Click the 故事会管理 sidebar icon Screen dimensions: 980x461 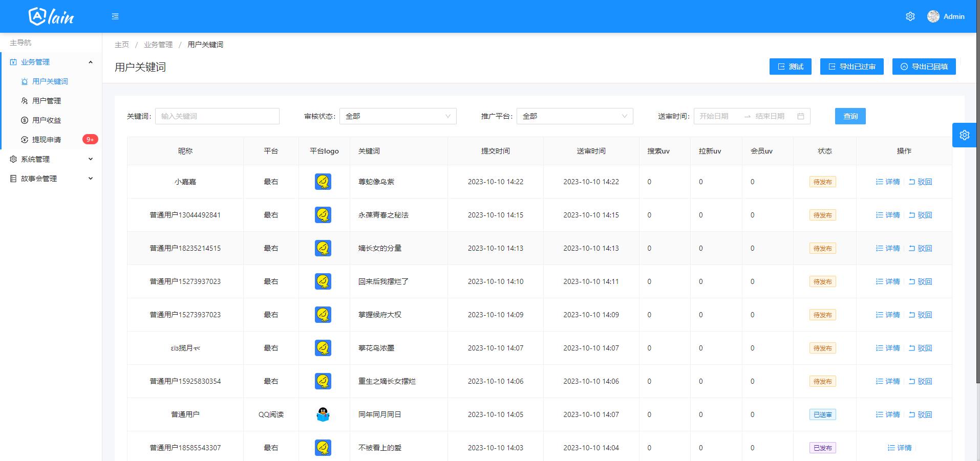tap(13, 179)
